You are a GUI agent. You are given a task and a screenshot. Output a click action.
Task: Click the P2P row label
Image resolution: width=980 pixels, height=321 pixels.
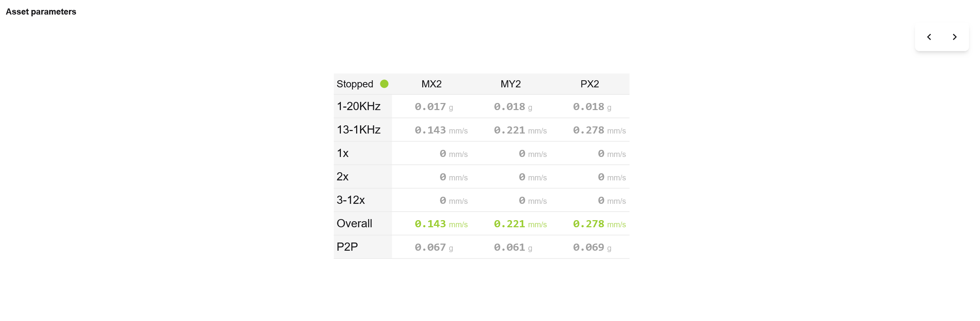pyautogui.click(x=347, y=247)
